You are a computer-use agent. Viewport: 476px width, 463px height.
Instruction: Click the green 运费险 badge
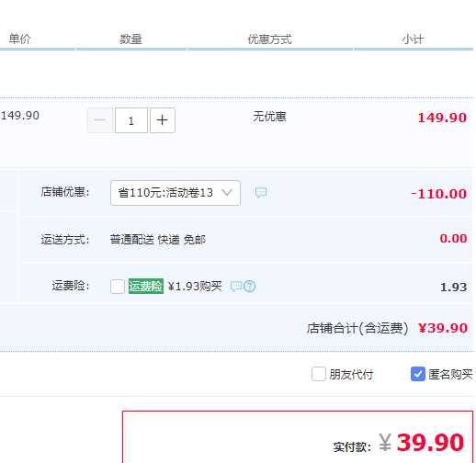tap(146, 287)
